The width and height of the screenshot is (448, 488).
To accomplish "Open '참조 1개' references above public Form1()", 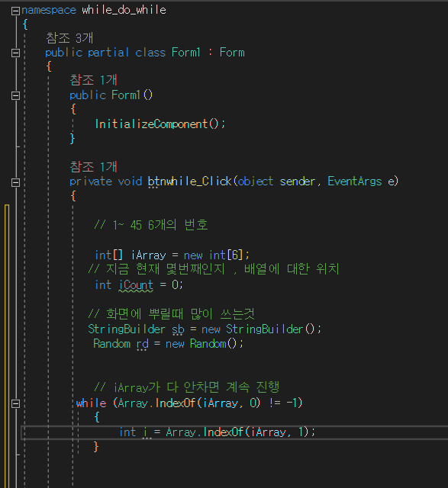I will 93,80.
